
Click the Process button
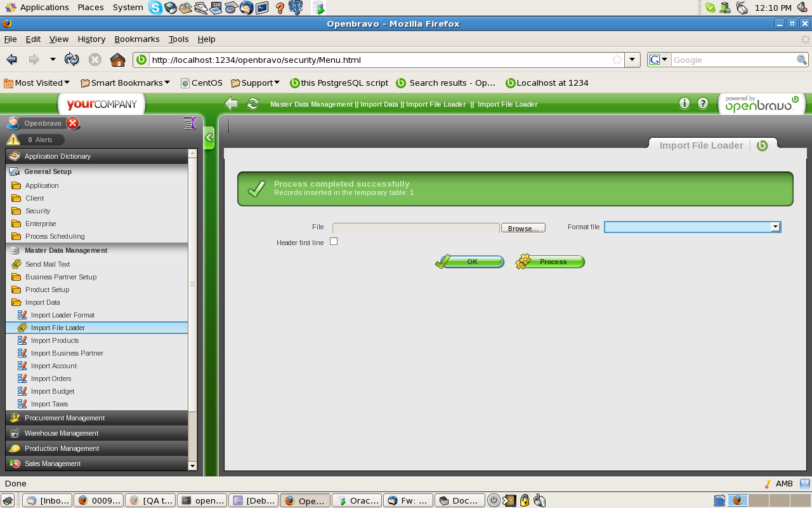(x=550, y=262)
